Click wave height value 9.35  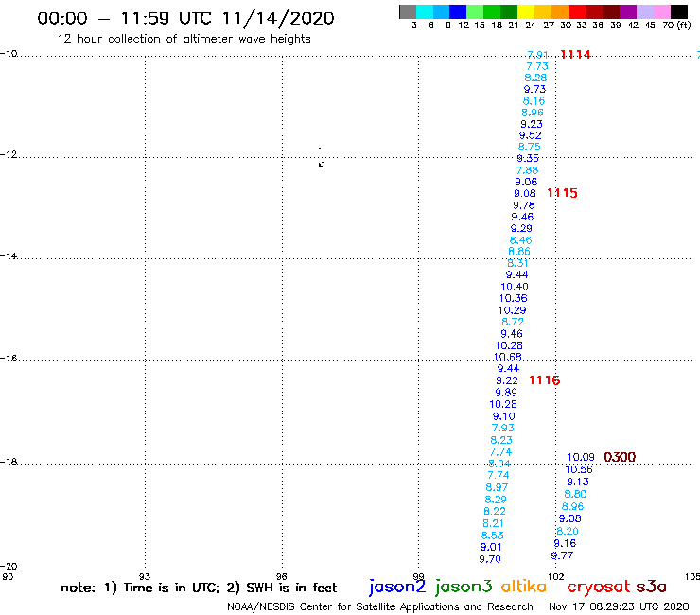tap(528, 159)
